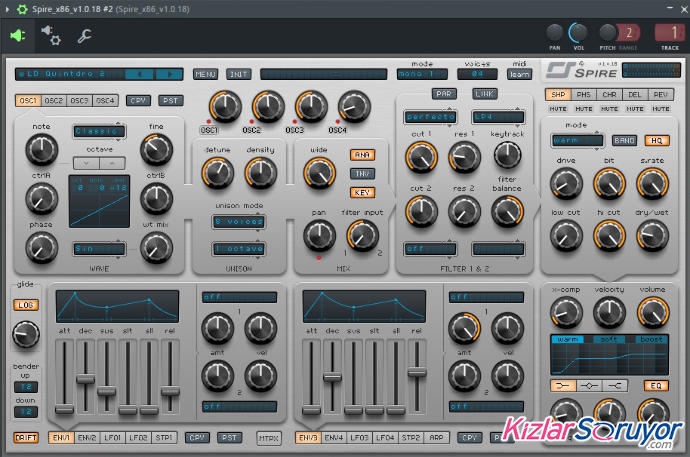Viewport: 690px width, 457px height.
Task: Switch to the DEL effect tab
Action: coord(635,95)
